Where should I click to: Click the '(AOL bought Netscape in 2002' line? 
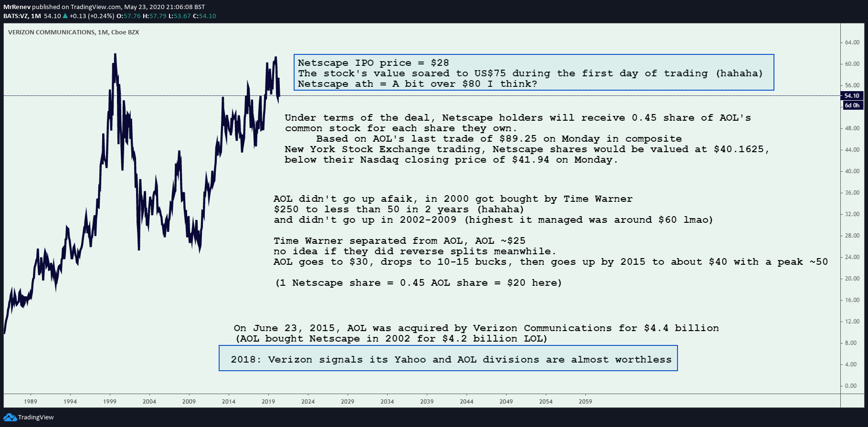click(392, 339)
